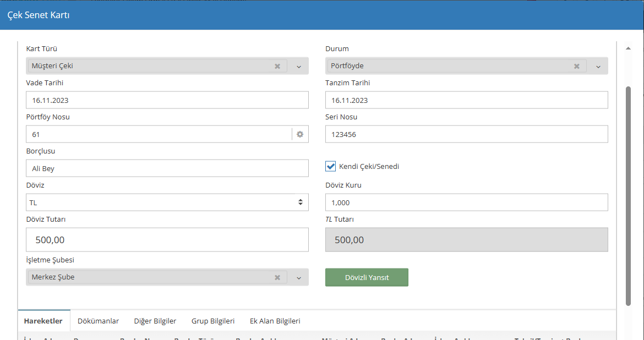Clear the Merkez Şube branch selection
Screen dimensions: 644x340
[277, 277]
